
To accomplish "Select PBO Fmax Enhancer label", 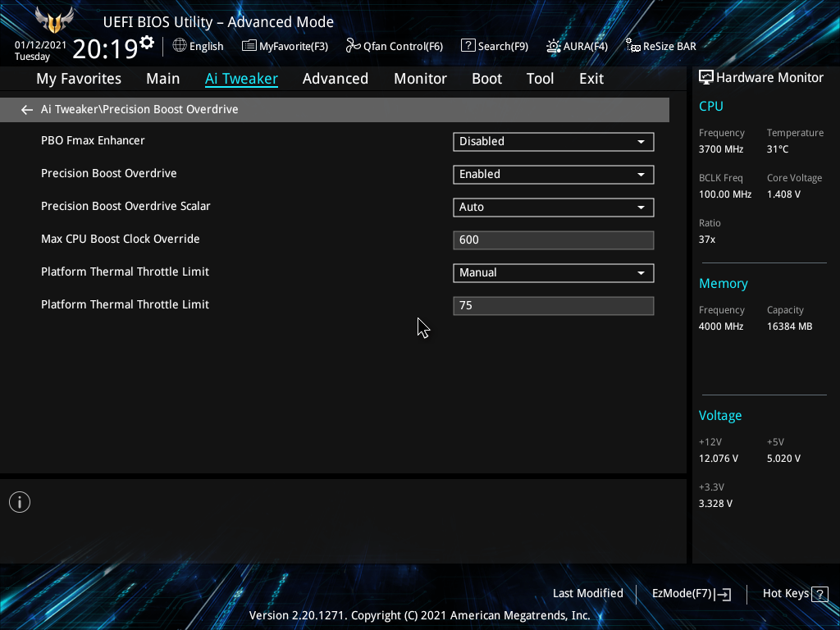I will [93, 140].
